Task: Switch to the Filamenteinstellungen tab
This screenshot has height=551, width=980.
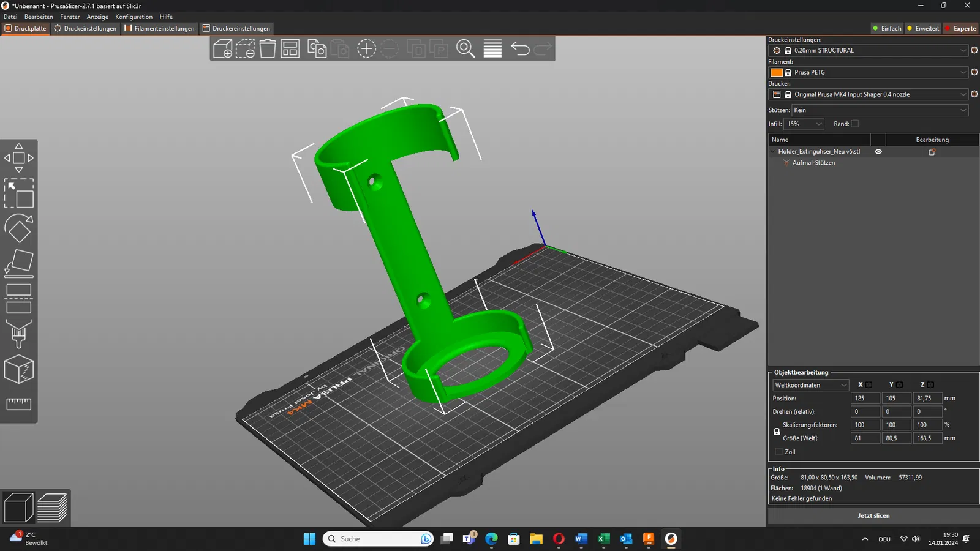Action: (x=159, y=28)
